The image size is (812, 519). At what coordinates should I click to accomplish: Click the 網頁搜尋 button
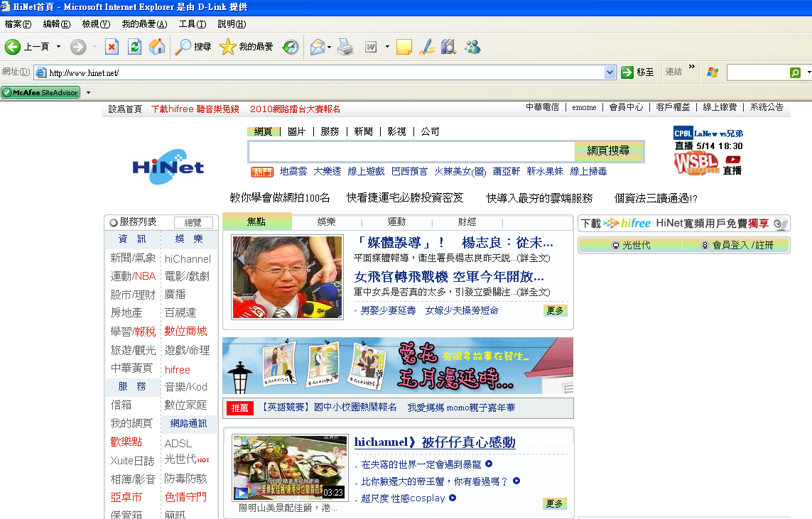[608, 151]
